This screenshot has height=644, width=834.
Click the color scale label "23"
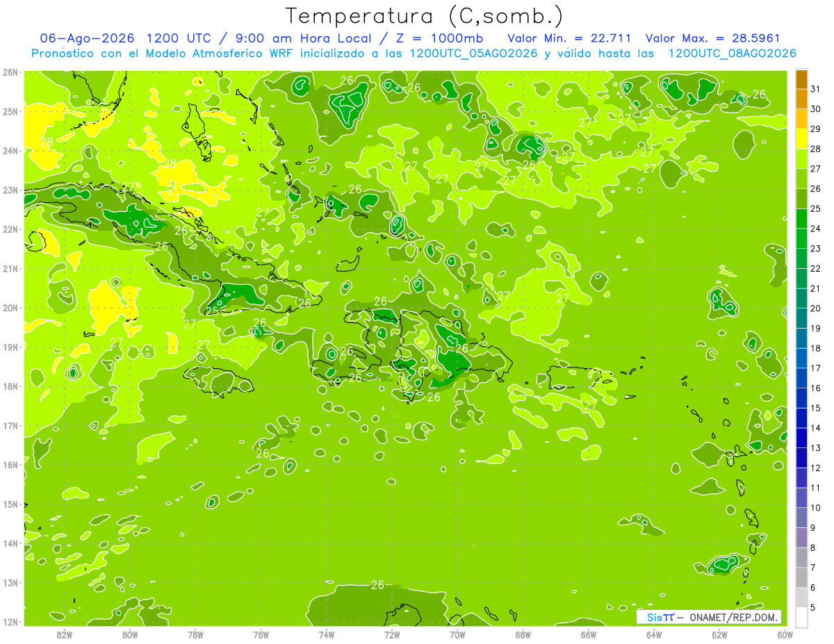click(815, 249)
